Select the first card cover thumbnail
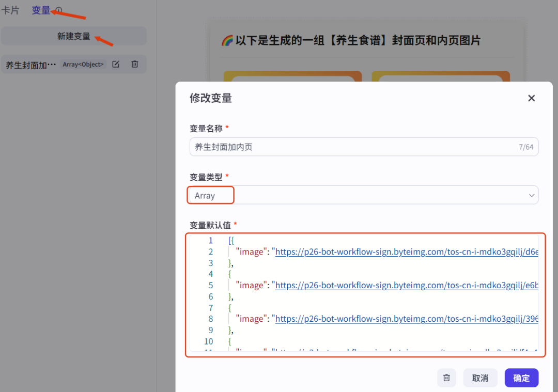Viewport: 558px width, 392px height. [292, 76]
